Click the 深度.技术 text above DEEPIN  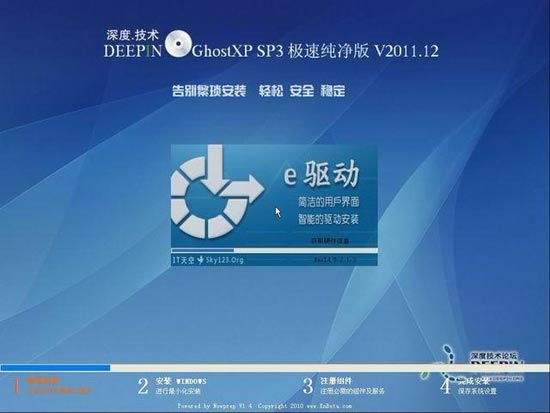(133, 35)
